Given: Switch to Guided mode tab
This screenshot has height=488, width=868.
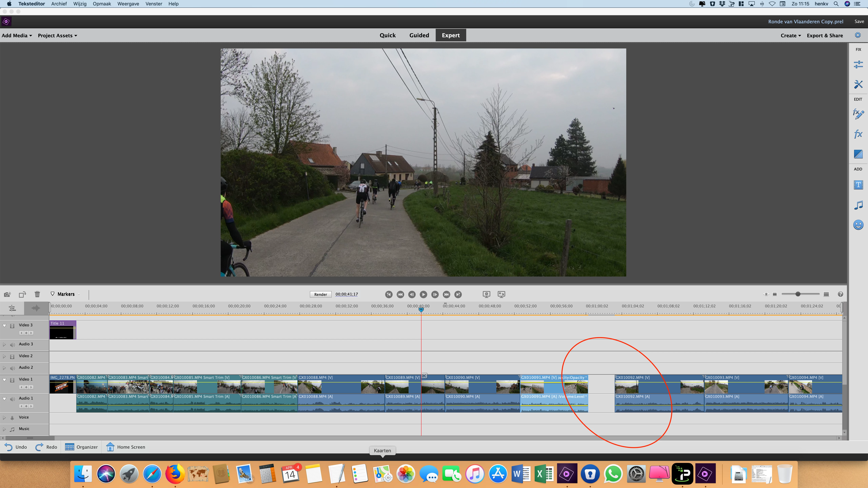Looking at the screenshot, I should click(x=419, y=35).
